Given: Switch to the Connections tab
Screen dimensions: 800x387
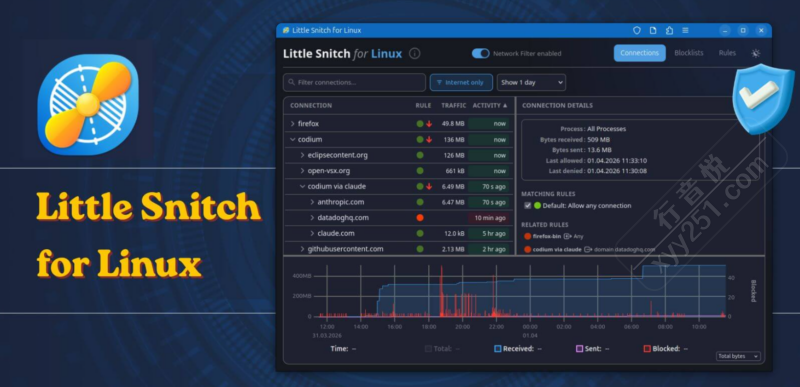Looking at the screenshot, I should point(639,53).
